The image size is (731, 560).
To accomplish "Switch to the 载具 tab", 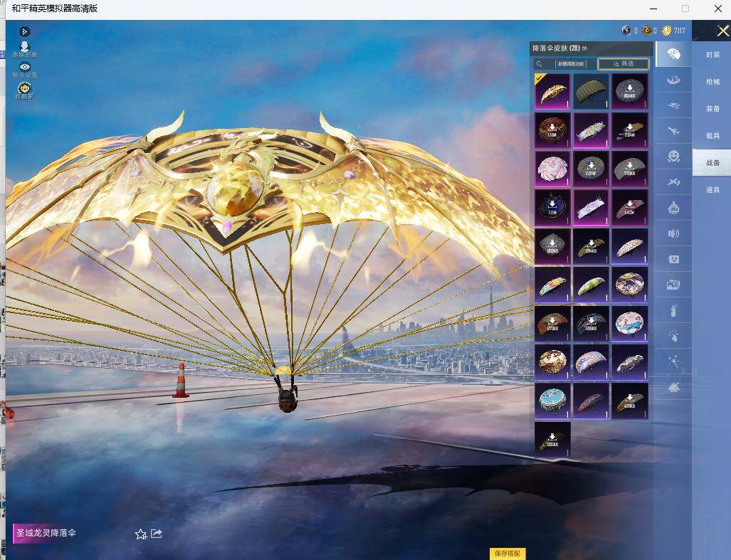I will (x=712, y=136).
